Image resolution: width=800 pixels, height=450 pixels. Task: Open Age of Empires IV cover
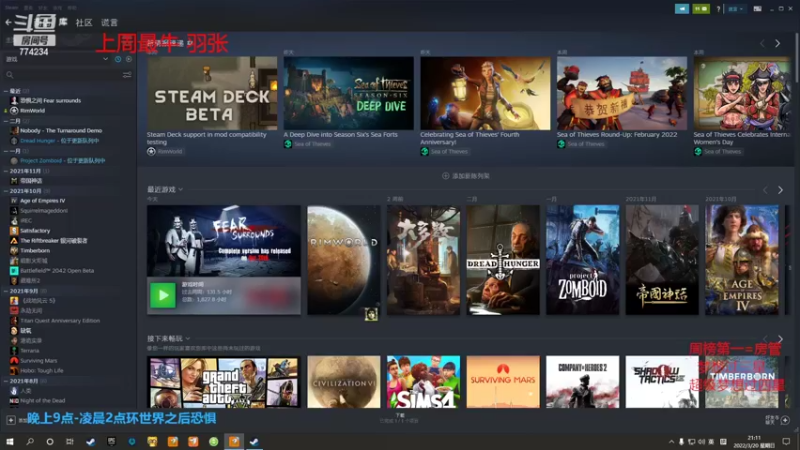pyautogui.click(x=741, y=260)
